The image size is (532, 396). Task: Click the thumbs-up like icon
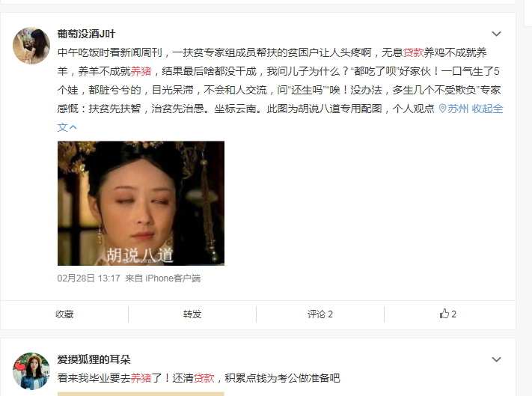(x=444, y=314)
